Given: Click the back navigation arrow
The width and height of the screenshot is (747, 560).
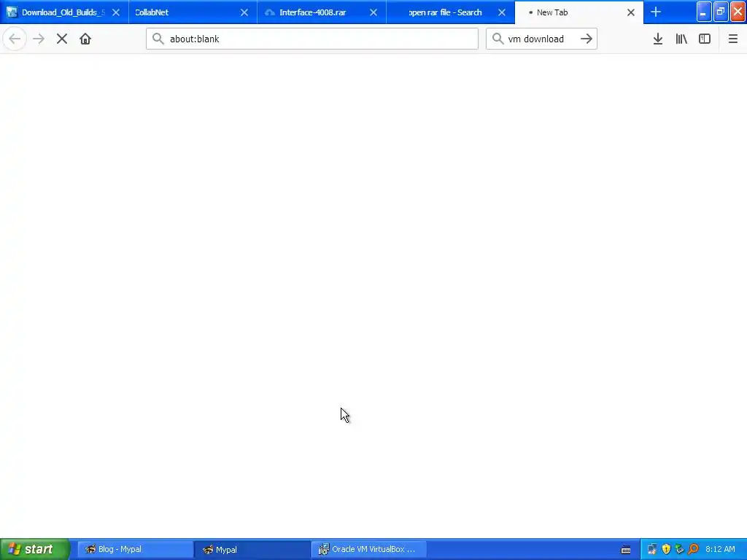Looking at the screenshot, I should pos(15,39).
